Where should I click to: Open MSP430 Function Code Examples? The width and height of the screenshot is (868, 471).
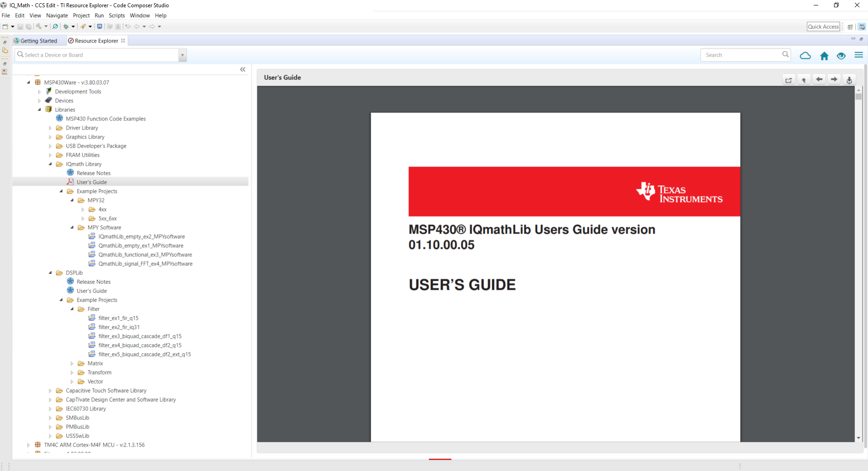click(106, 119)
